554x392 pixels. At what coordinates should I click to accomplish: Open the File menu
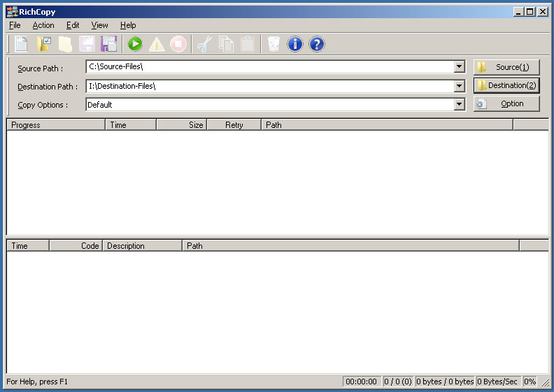point(15,25)
